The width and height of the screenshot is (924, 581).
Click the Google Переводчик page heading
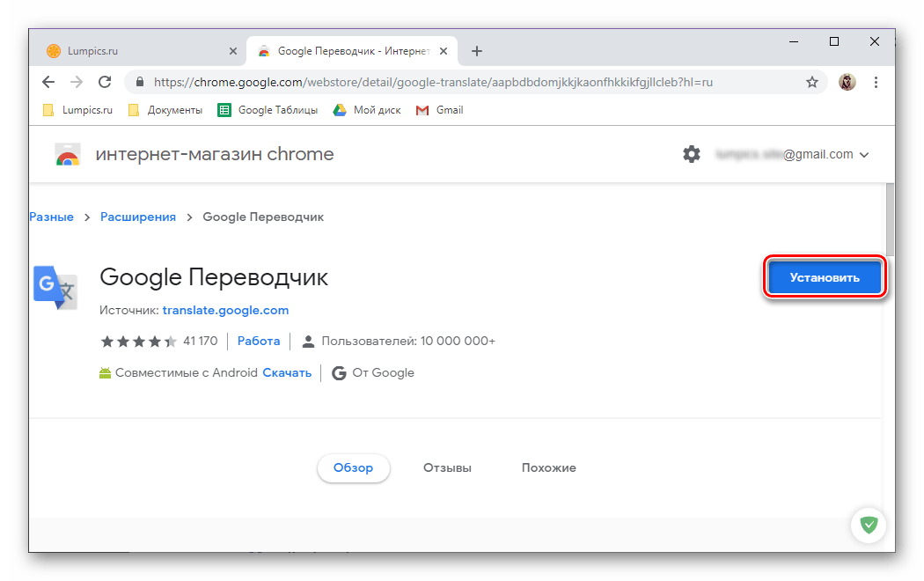point(214,277)
